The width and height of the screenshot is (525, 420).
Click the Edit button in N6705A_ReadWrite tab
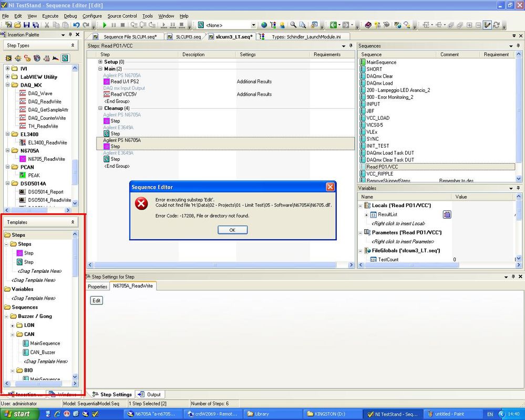[x=96, y=301]
